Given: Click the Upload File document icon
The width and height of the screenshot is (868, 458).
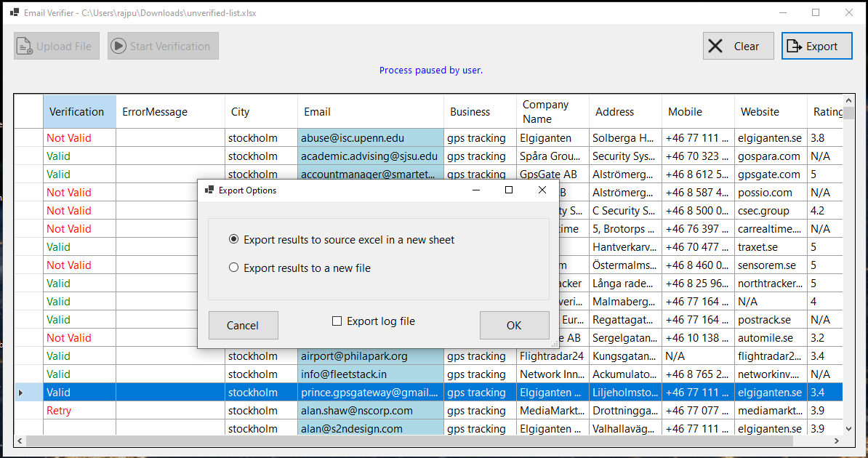Looking at the screenshot, I should (25, 46).
